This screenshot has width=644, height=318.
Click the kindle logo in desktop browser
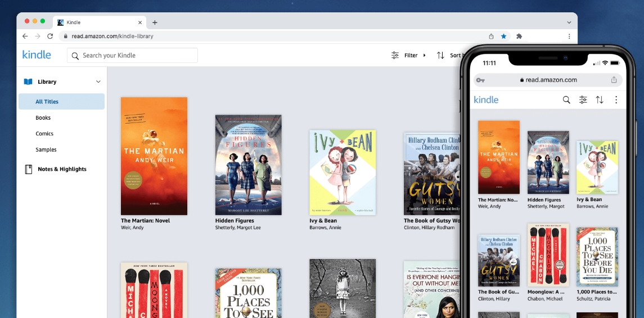click(x=37, y=54)
